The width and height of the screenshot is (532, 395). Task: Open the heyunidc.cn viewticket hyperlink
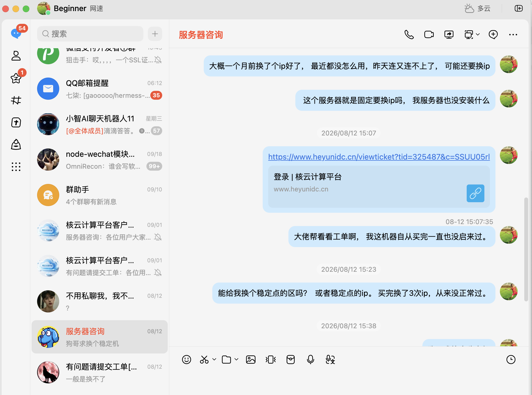click(379, 157)
